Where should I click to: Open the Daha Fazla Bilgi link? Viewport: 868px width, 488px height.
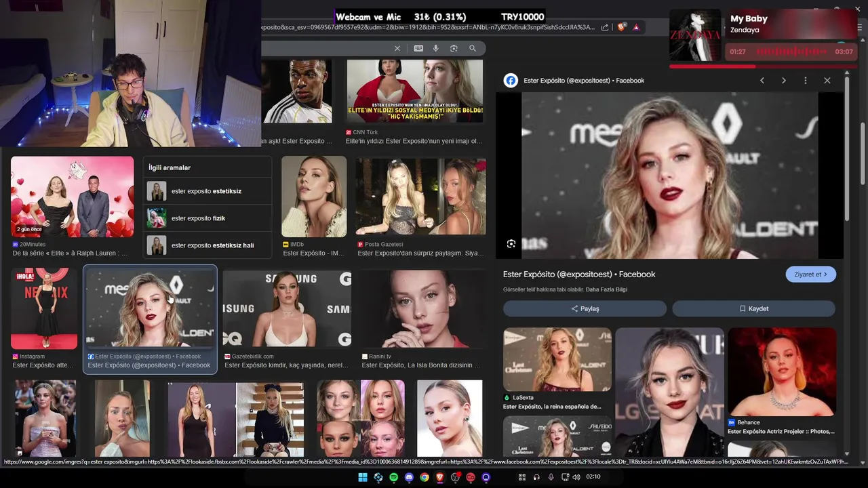coord(606,289)
